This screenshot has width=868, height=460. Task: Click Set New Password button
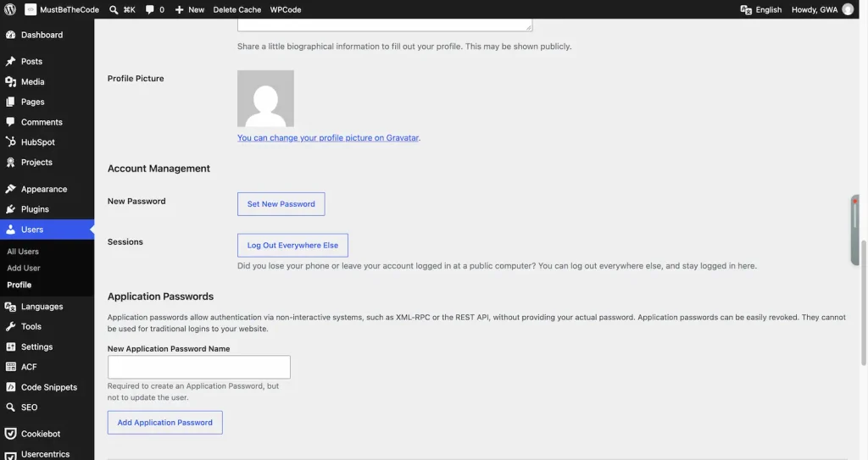(x=281, y=204)
